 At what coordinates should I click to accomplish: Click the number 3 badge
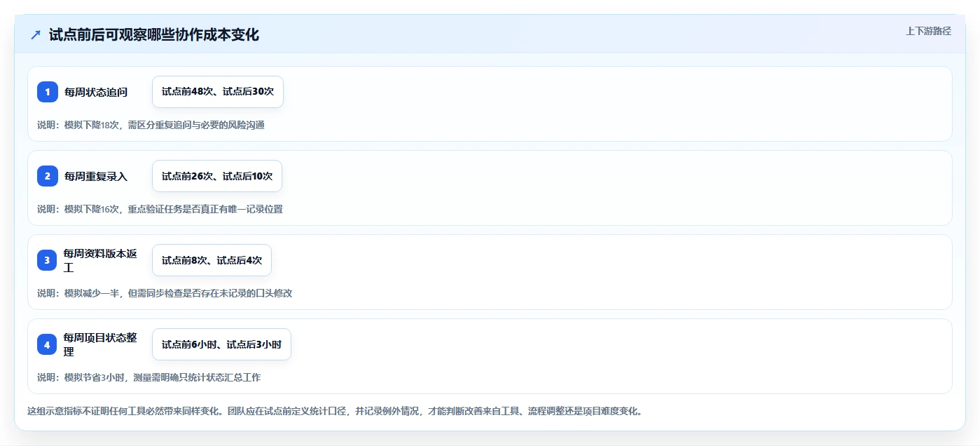tap(48, 260)
